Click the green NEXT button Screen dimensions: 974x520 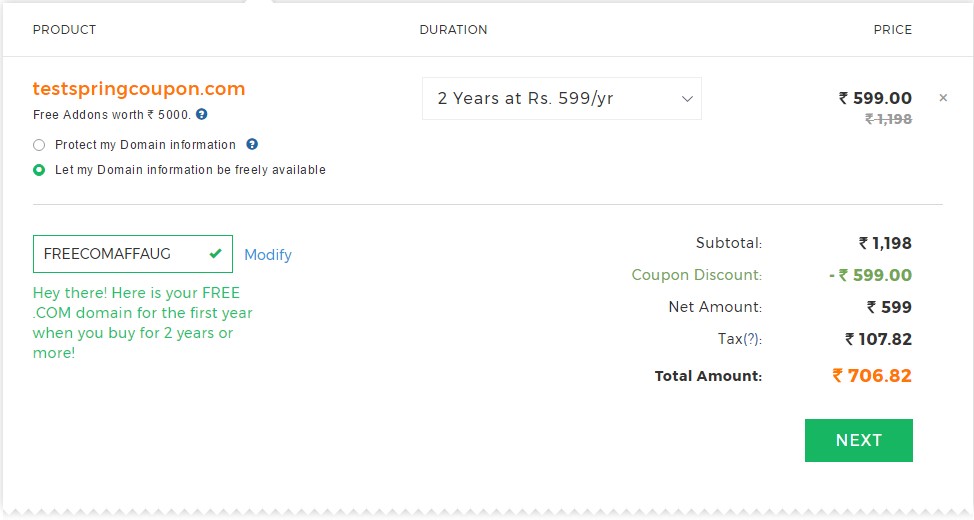pyautogui.click(x=858, y=440)
